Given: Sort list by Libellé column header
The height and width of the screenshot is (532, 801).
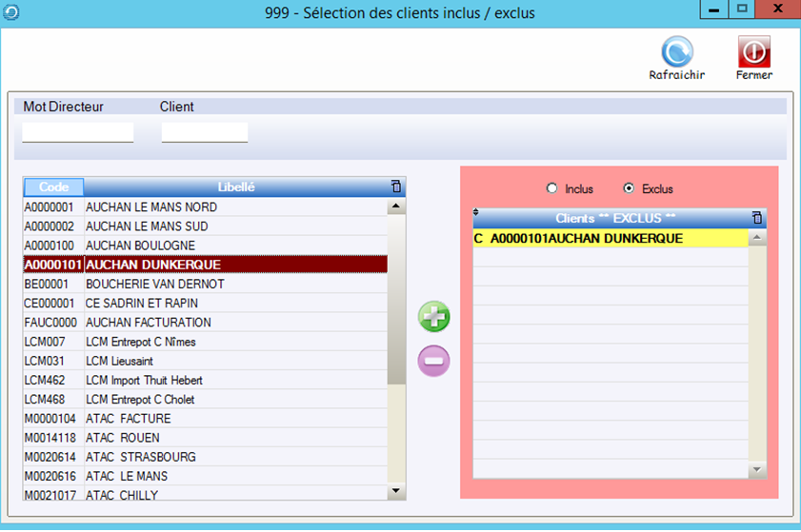Looking at the screenshot, I should tap(236, 187).
